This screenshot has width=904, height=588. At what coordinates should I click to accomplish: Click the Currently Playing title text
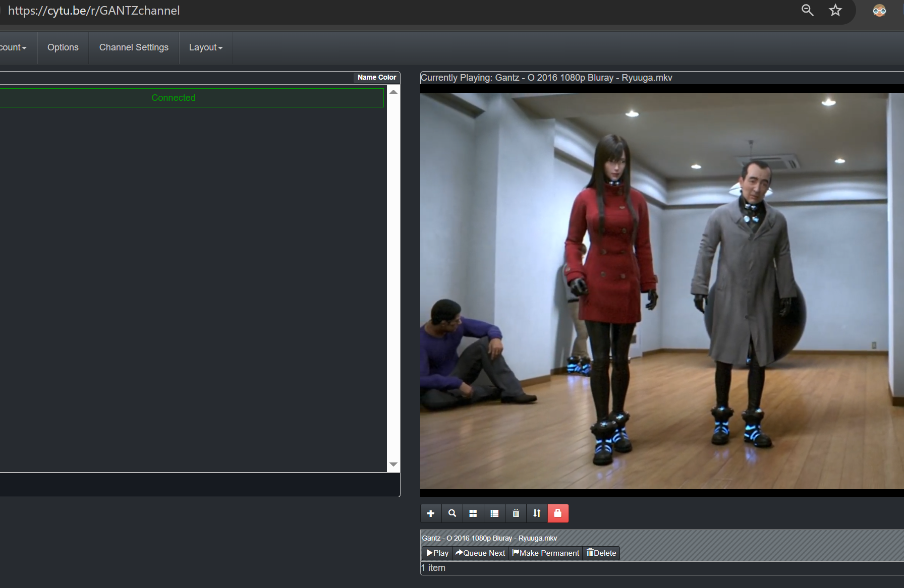pos(546,78)
